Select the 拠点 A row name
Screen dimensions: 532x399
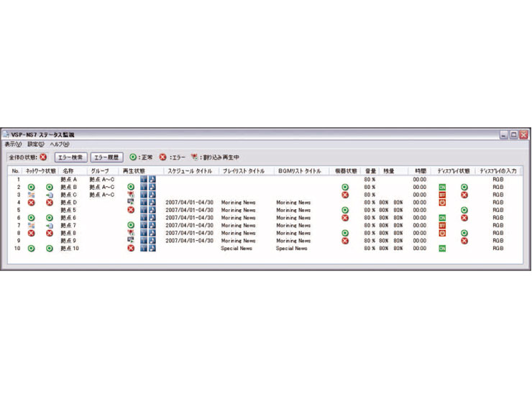pos(69,179)
